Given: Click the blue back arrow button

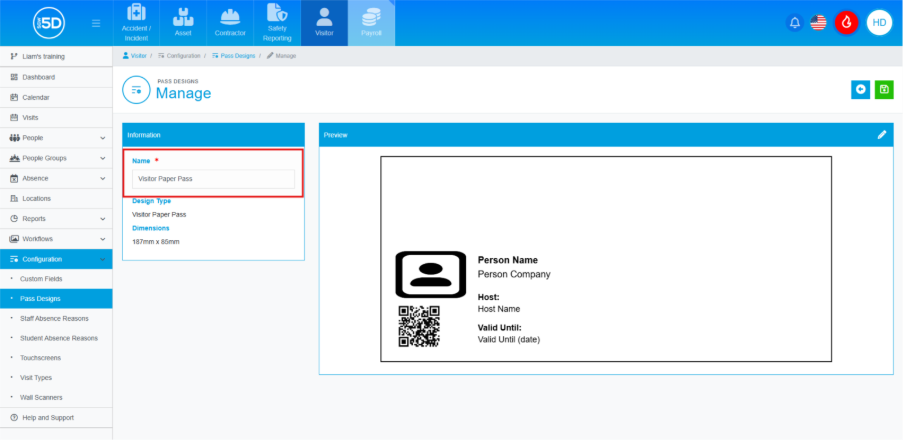Looking at the screenshot, I should [860, 90].
